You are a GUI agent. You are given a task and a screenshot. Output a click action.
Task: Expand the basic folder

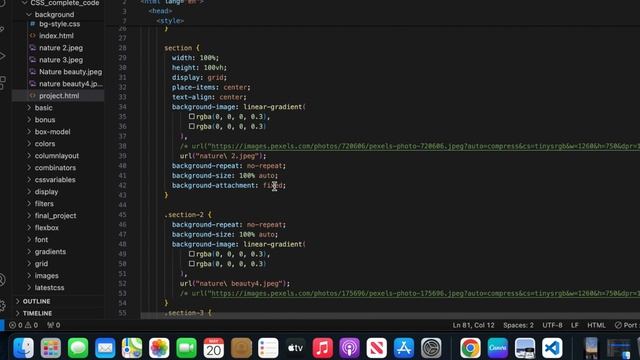(43, 108)
